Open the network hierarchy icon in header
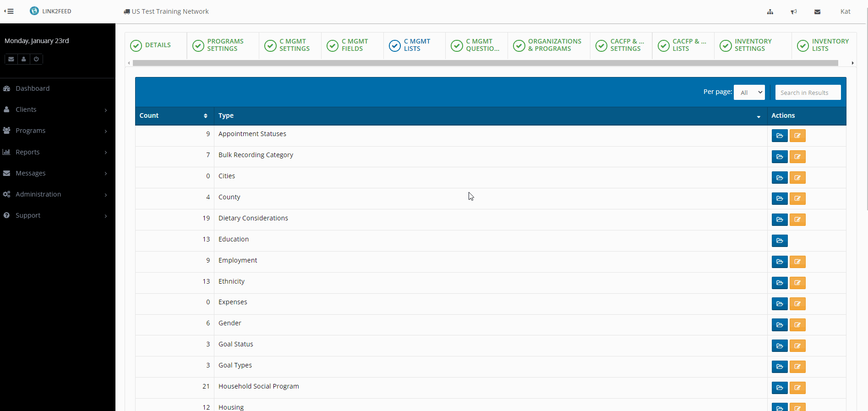868x411 pixels. click(770, 12)
